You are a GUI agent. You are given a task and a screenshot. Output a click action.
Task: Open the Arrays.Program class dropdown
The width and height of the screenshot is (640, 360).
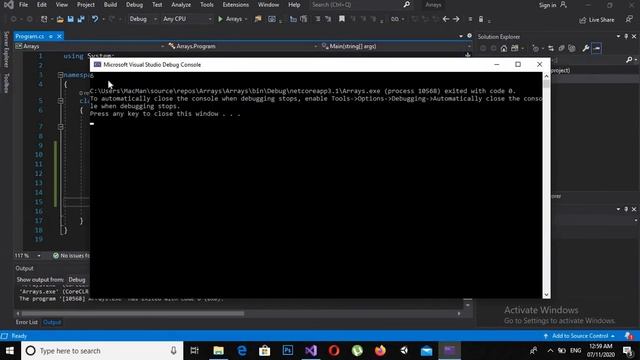coord(243,46)
